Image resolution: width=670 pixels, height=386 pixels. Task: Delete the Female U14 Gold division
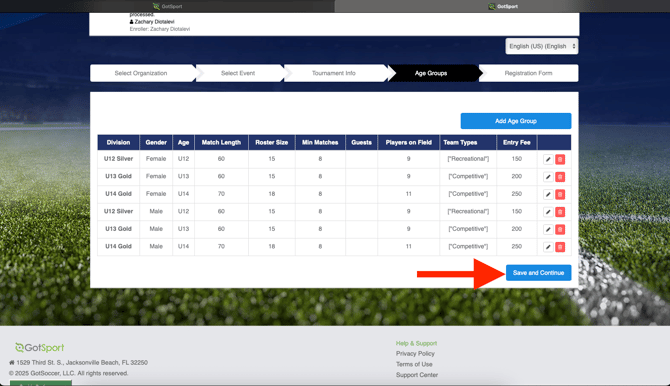[560, 194]
